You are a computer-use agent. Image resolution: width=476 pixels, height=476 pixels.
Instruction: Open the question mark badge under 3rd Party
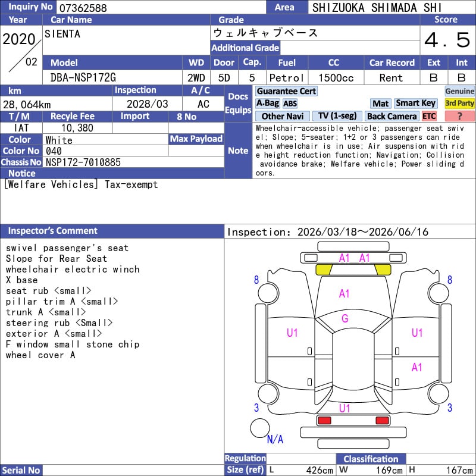pos(459,116)
